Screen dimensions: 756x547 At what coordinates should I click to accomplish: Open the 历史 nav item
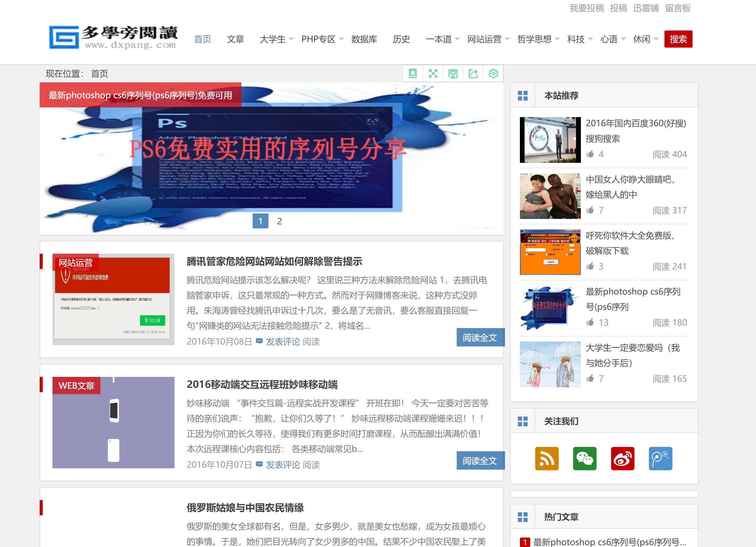(401, 39)
